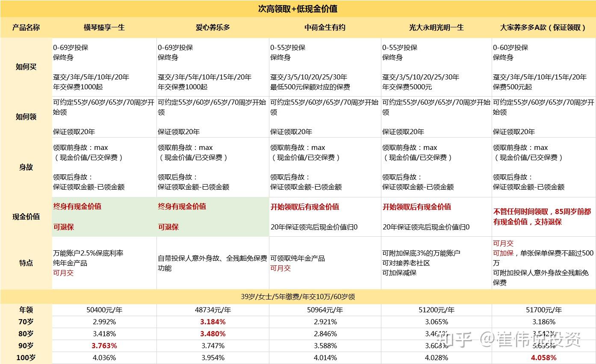Select the 39岁/女士/5年缴费/年交10万/60岁领 scenario row
Screen dimensions: 596x364
tap(298, 296)
